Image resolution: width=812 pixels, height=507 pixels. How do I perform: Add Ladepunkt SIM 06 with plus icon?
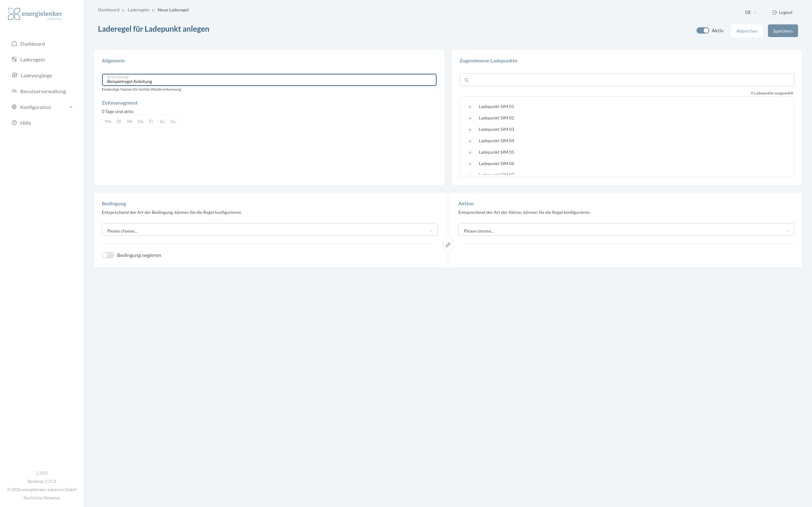coord(470,164)
